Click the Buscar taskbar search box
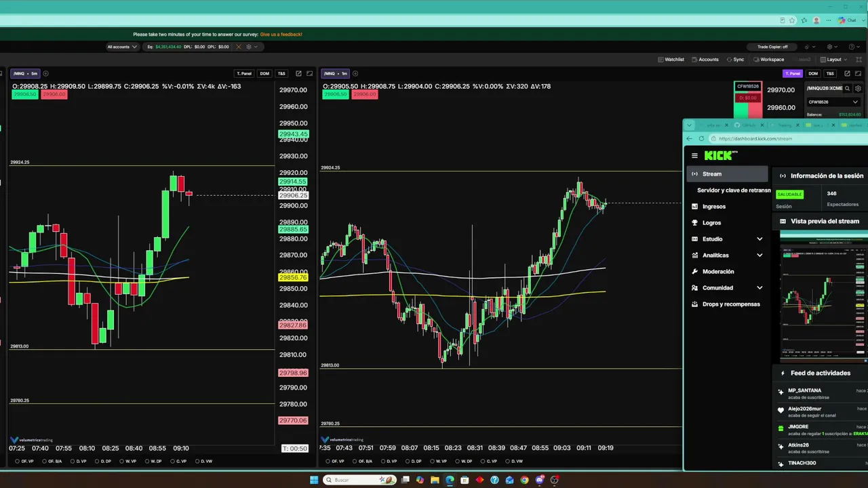Image resolution: width=868 pixels, height=488 pixels. click(x=359, y=480)
